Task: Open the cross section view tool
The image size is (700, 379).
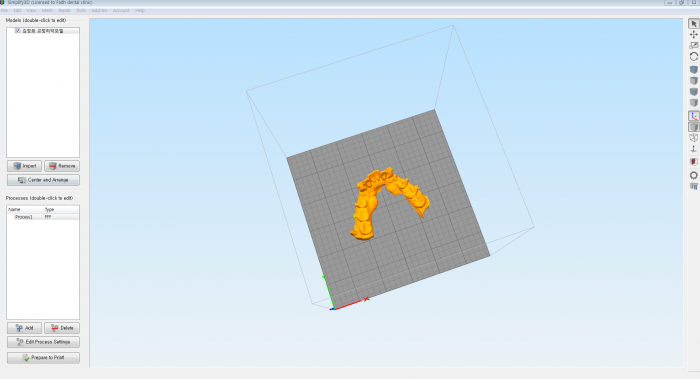Action: coord(693,162)
